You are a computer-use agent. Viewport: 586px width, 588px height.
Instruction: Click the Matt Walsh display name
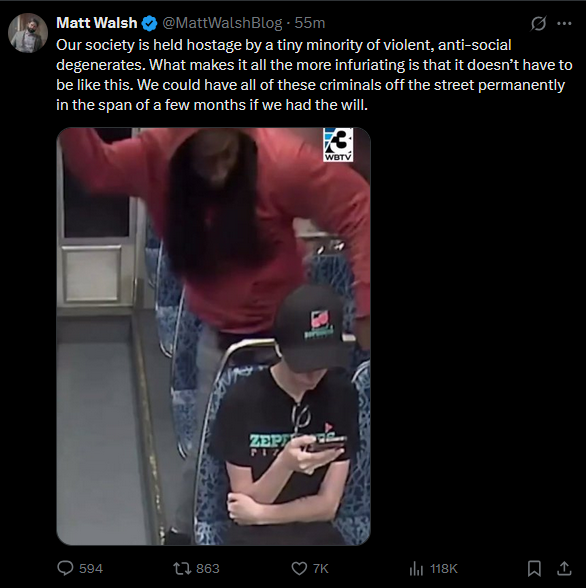96,23
